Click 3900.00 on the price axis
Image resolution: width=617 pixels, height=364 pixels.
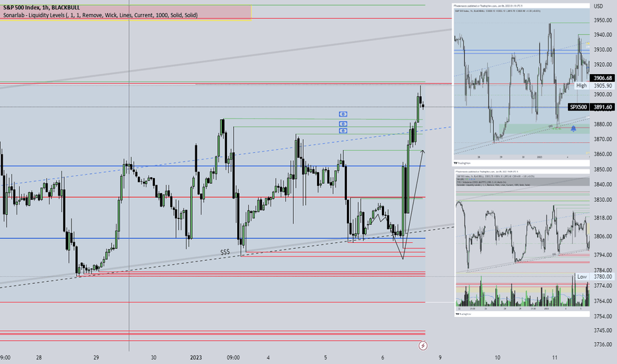coord(602,95)
